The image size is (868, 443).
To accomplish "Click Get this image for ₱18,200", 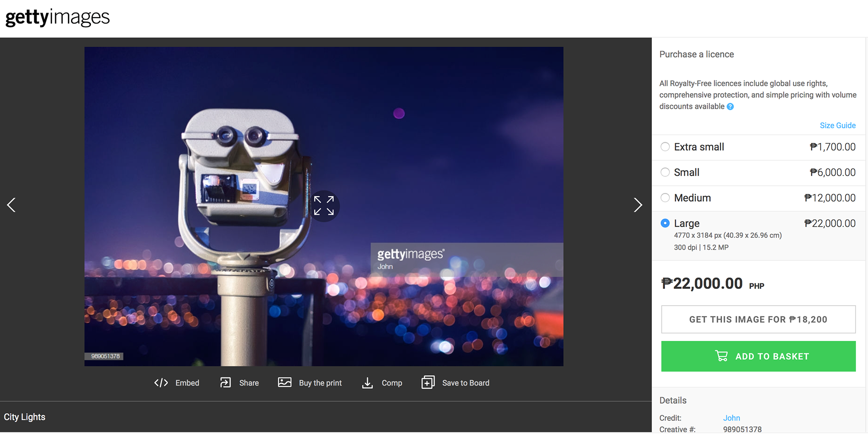I will 758,320.
